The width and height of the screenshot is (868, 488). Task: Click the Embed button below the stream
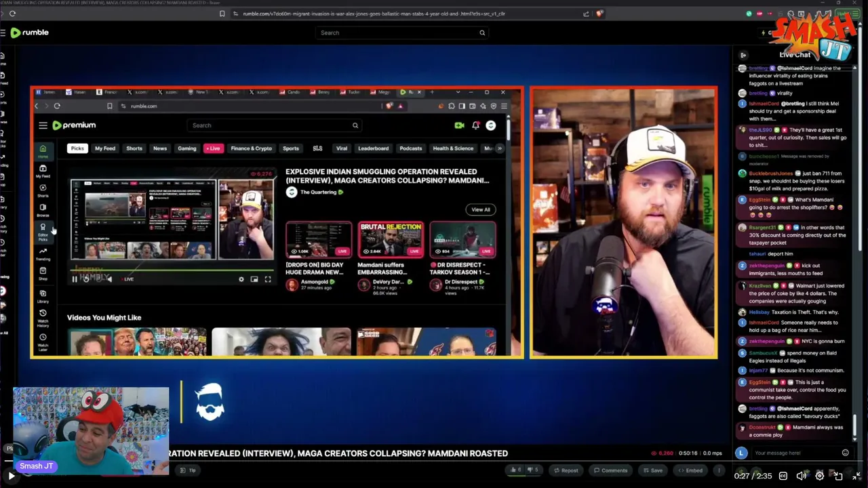690,470
